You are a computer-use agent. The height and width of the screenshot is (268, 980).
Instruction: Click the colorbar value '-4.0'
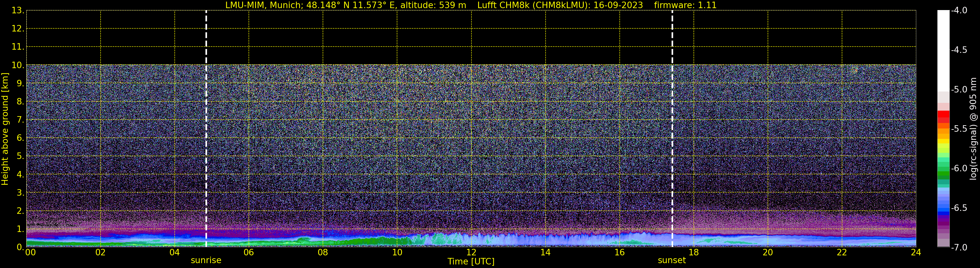pos(959,11)
